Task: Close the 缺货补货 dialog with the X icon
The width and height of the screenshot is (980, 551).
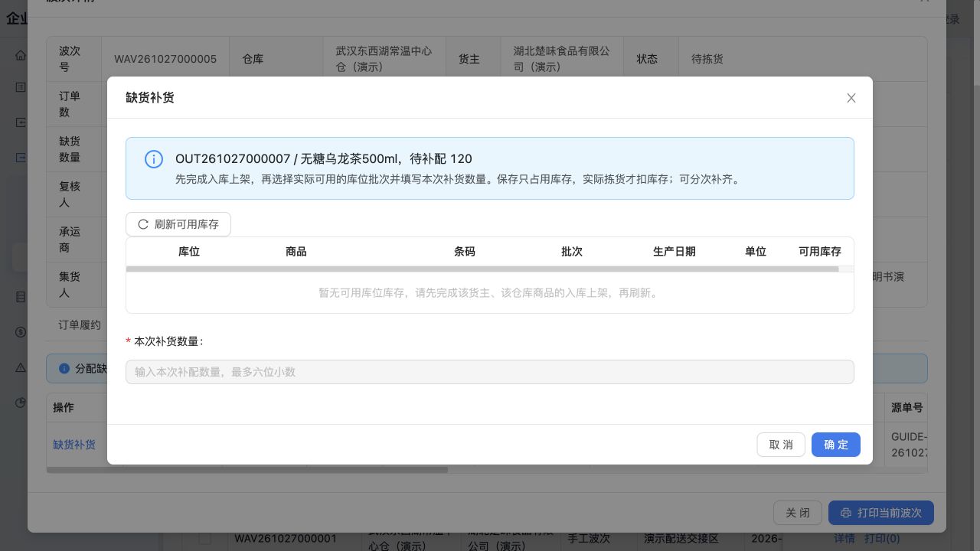Action: click(851, 98)
